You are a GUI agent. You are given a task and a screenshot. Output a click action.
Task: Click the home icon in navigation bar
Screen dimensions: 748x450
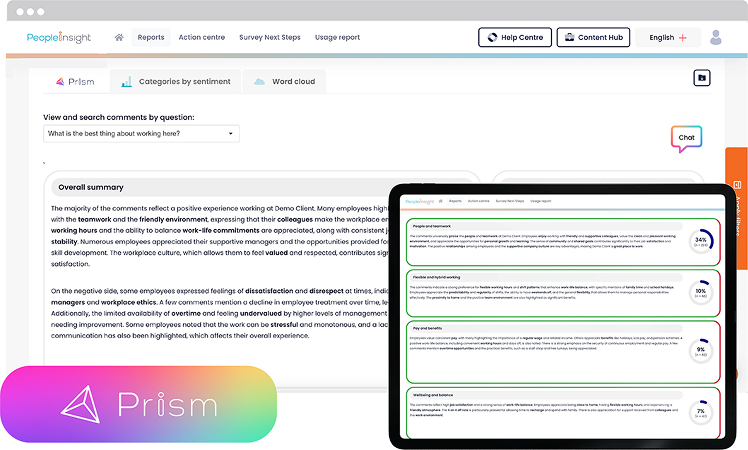coord(119,38)
